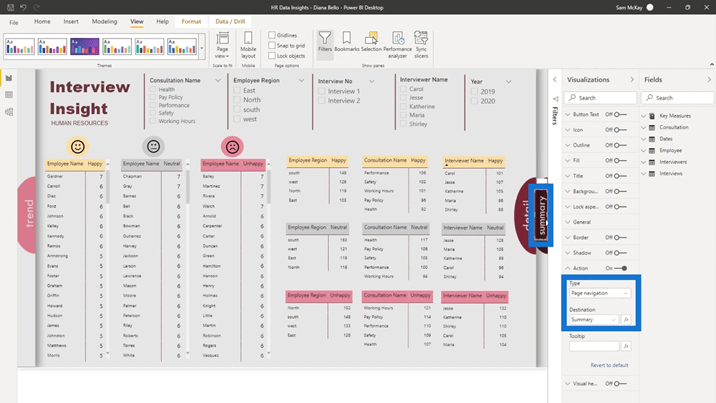Check East in Employee Region slicer

coord(237,90)
